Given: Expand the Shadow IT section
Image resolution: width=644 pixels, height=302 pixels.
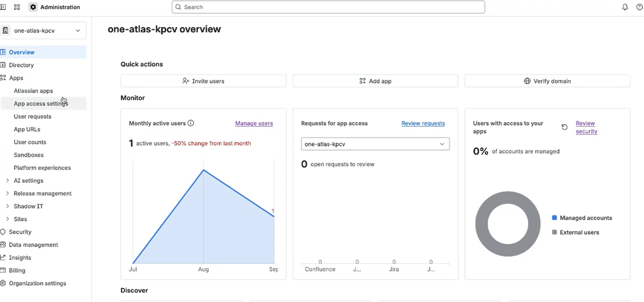Looking at the screenshot, I should (8, 206).
